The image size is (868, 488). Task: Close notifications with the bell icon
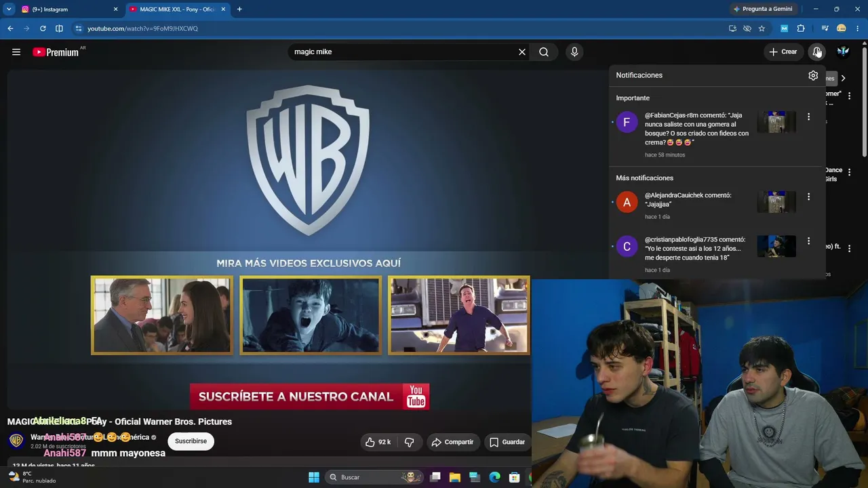click(817, 52)
